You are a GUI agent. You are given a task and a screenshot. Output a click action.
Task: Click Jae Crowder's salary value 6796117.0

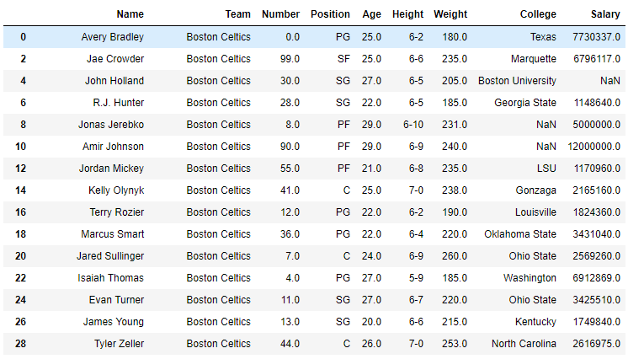click(x=596, y=59)
